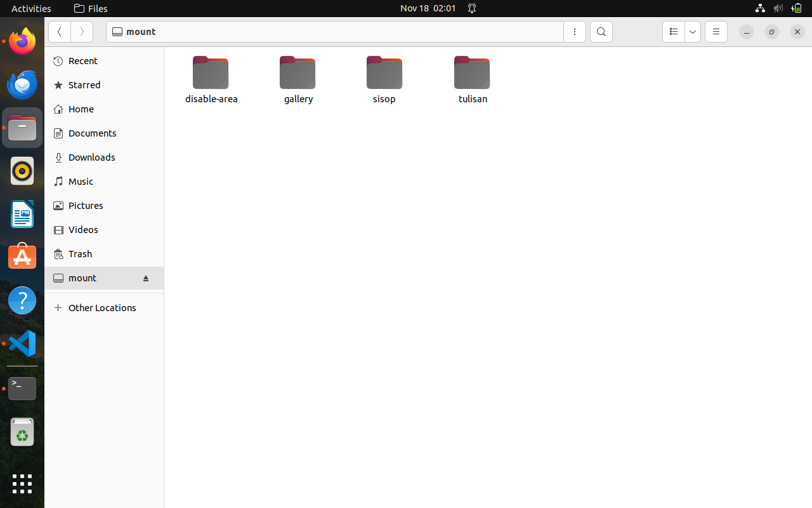Viewport: 812px width, 508px height.
Task: Open the system status tray menu
Action: point(778,8)
